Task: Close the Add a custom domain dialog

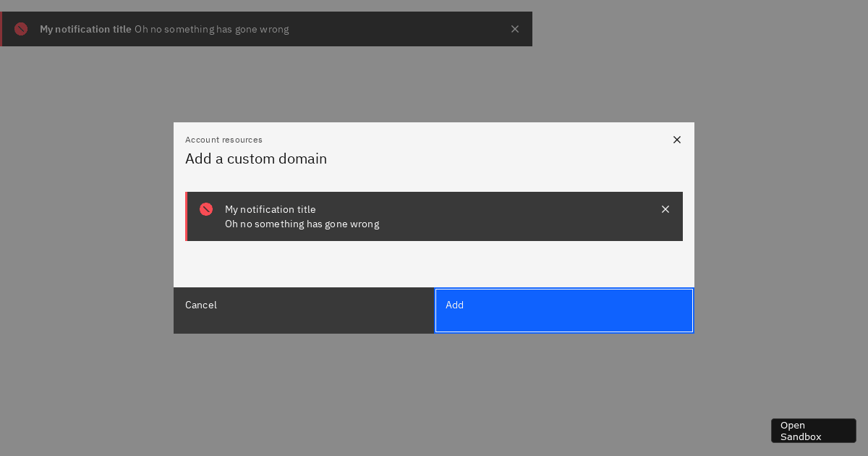Action: (x=677, y=140)
